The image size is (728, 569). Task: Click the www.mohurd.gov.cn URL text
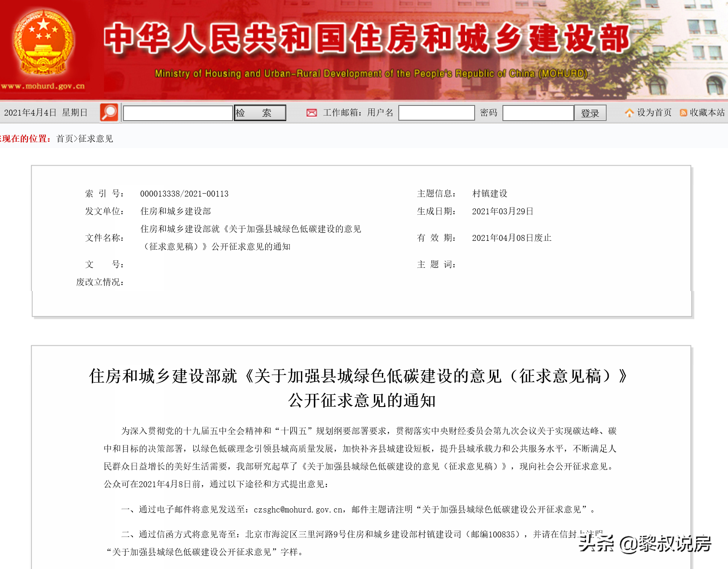point(43,86)
